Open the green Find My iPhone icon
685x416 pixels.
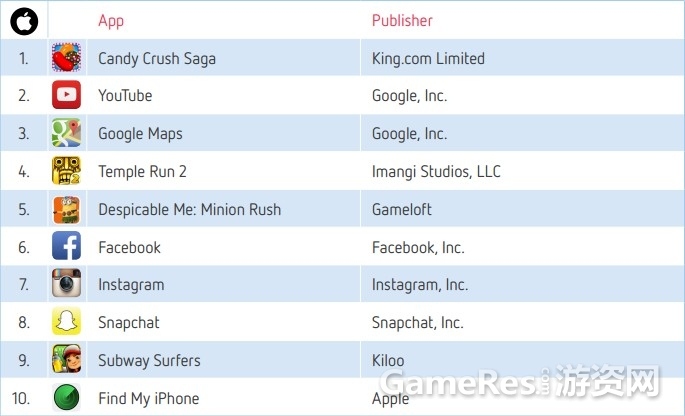[66, 398]
